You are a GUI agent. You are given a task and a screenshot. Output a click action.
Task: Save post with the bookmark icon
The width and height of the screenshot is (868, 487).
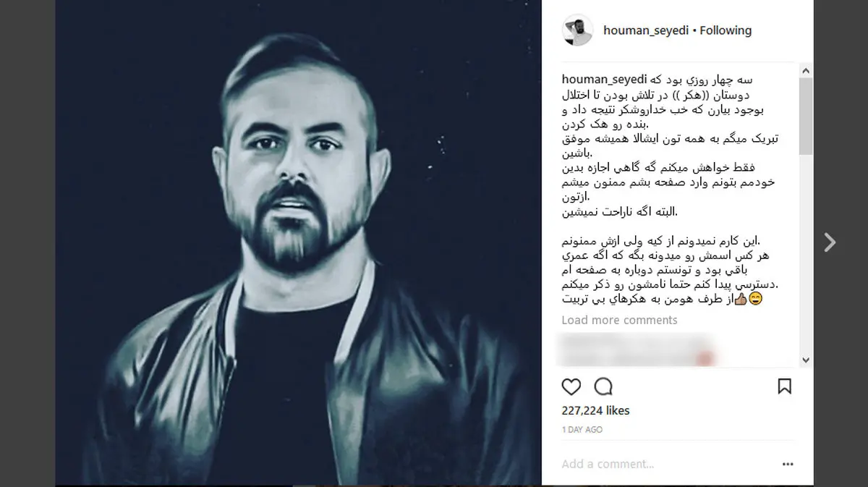784,386
